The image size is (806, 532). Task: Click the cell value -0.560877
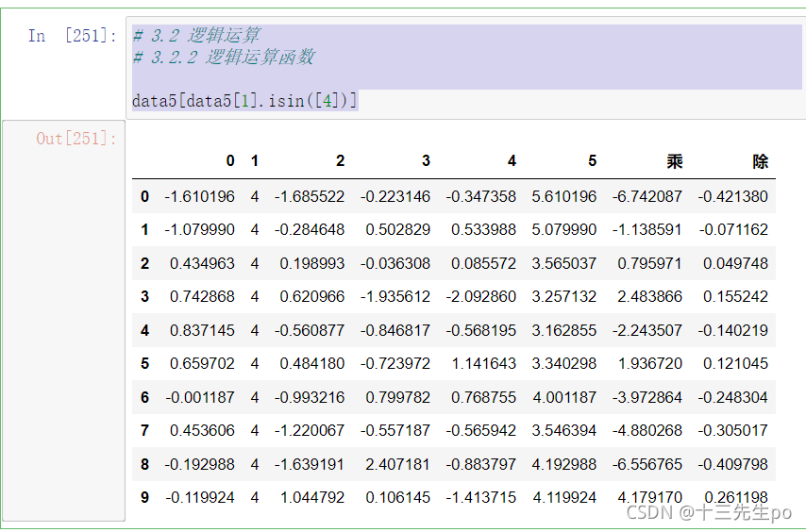tap(310, 330)
